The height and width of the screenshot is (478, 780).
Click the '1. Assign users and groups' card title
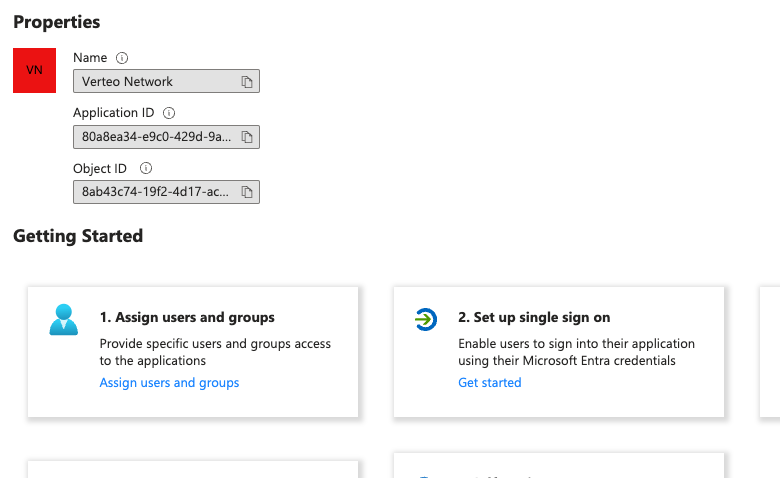pyautogui.click(x=187, y=318)
